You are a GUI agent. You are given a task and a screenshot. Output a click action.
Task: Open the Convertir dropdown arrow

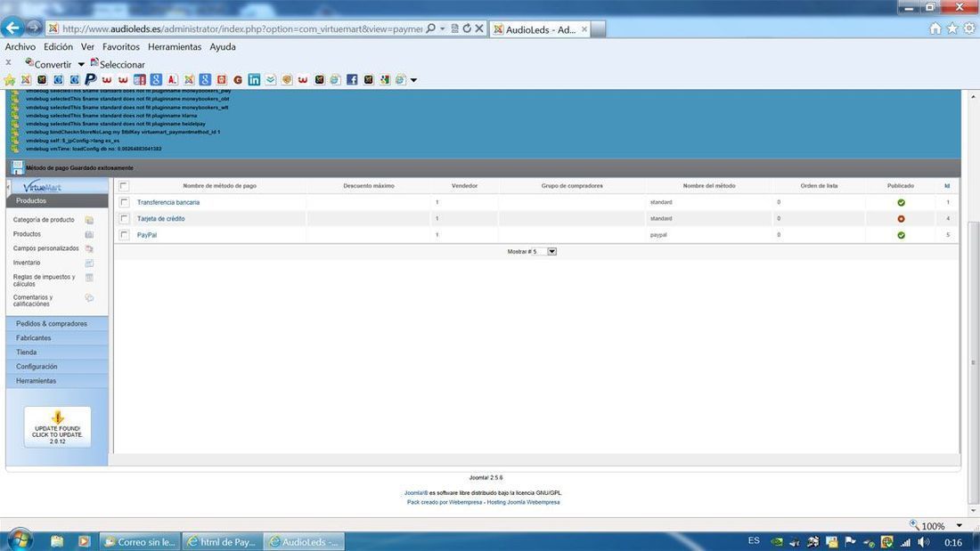[81, 64]
